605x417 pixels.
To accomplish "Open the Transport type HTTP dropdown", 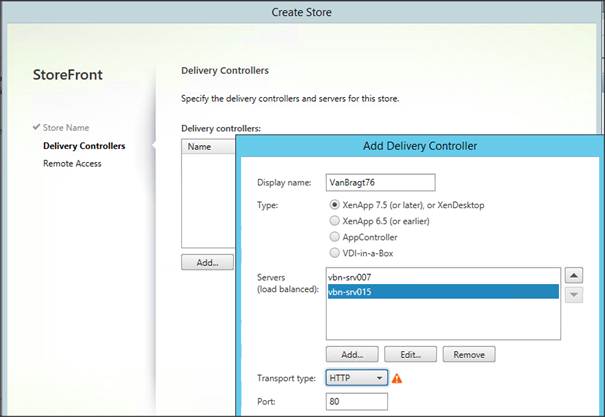I will 357,378.
